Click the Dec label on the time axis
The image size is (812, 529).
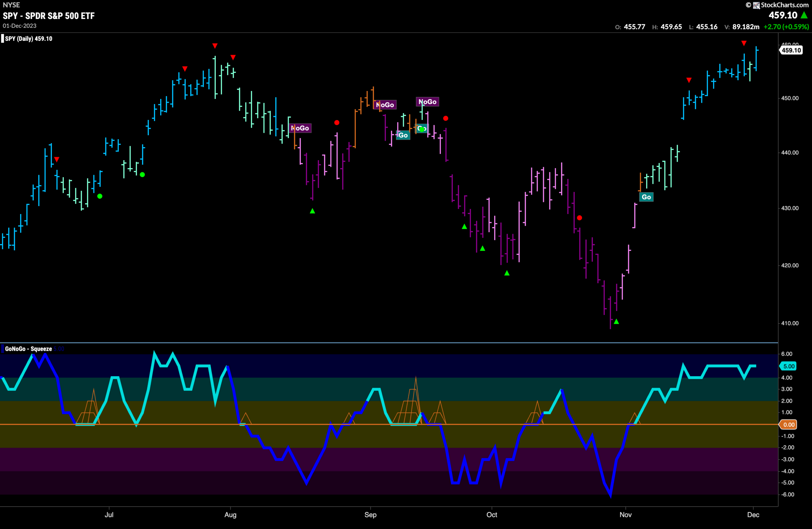click(x=753, y=515)
